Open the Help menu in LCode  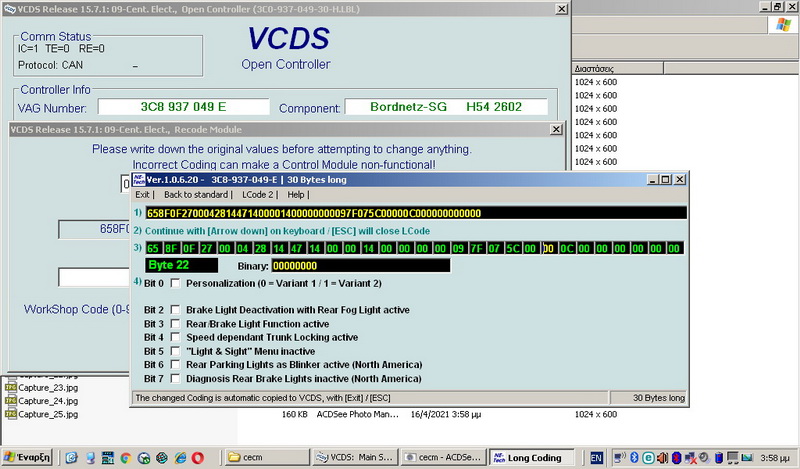click(295, 194)
